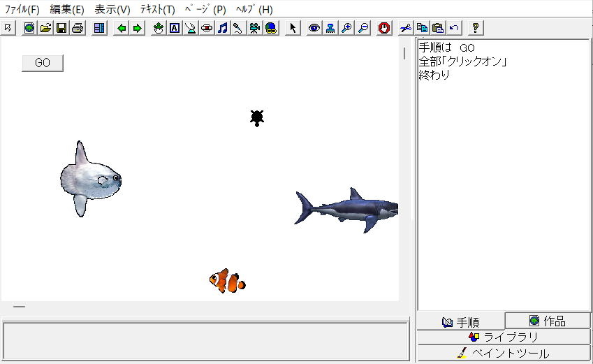This screenshot has height=364, width=593.
Task: Switch to the 作品 tab
Action: [548, 321]
